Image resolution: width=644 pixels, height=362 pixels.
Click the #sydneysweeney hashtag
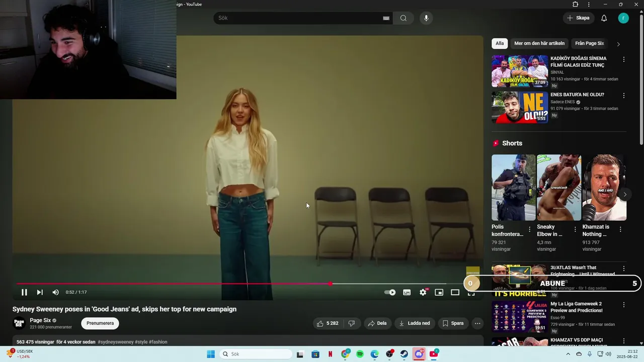pyautogui.click(x=116, y=342)
